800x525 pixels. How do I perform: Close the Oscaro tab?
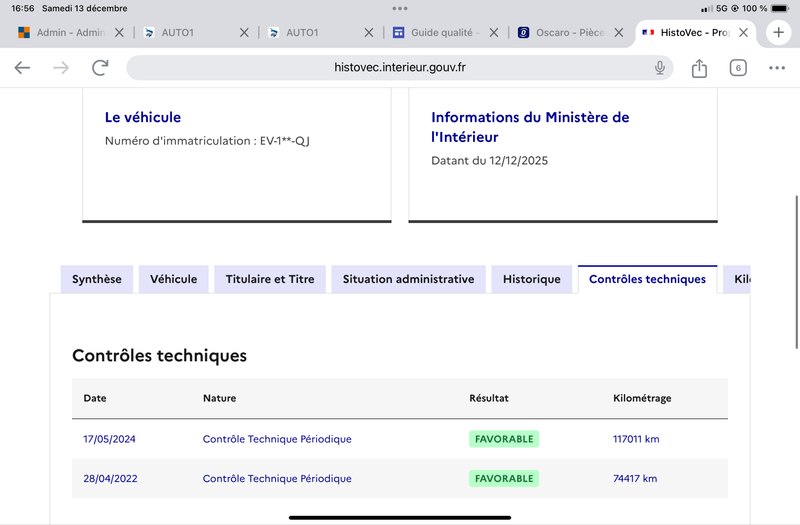click(618, 33)
